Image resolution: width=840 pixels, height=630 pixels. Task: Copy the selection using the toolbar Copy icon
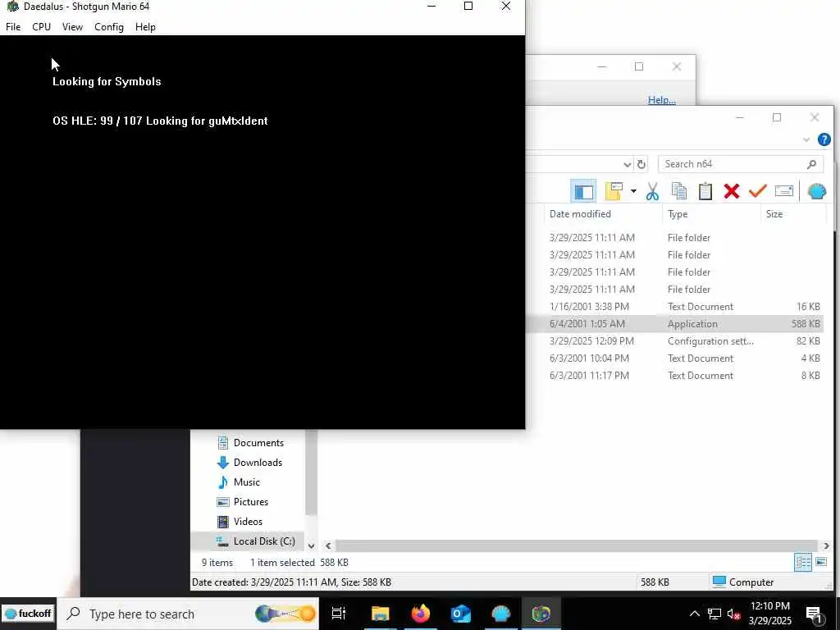coord(678,191)
